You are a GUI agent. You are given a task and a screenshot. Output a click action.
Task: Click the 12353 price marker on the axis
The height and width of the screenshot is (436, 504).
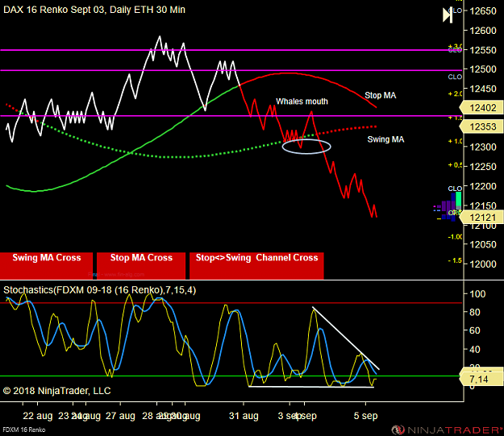point(481,127)
